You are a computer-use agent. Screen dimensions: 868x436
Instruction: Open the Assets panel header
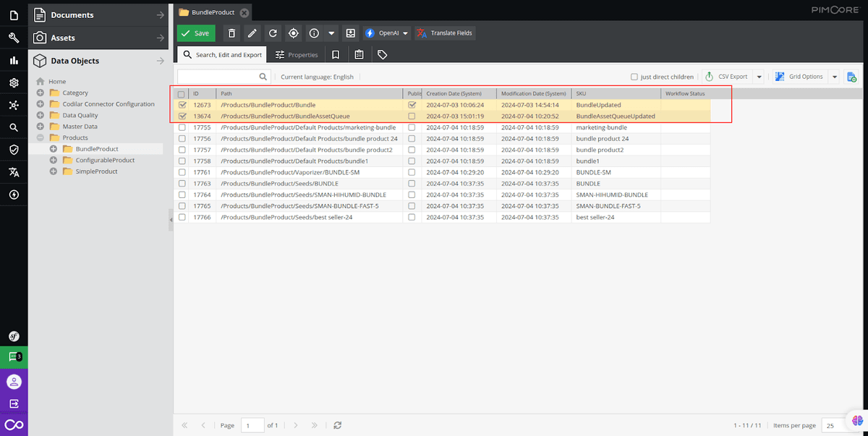(x=98, y=38)
